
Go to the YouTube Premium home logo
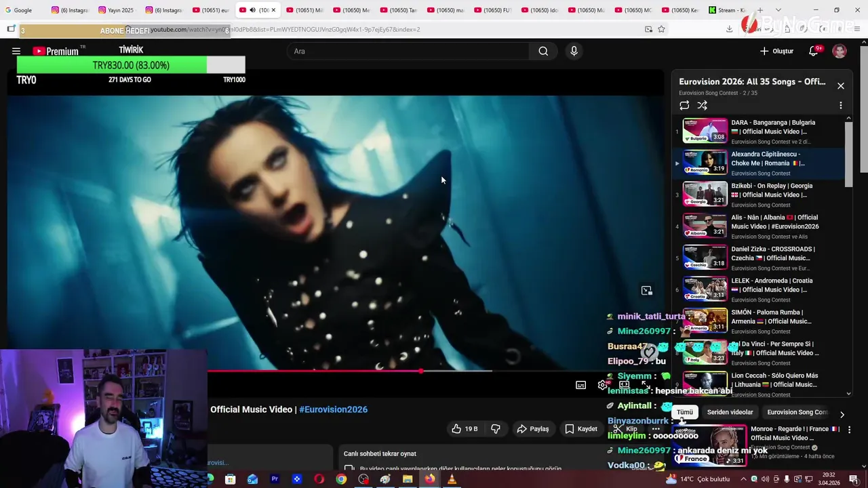pyautogui.click(x=56, y=51)
